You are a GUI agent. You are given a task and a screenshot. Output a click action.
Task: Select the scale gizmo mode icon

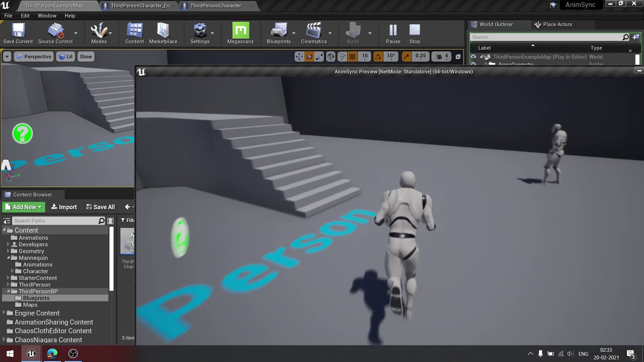pyautogui.click(x=319, y=56)
